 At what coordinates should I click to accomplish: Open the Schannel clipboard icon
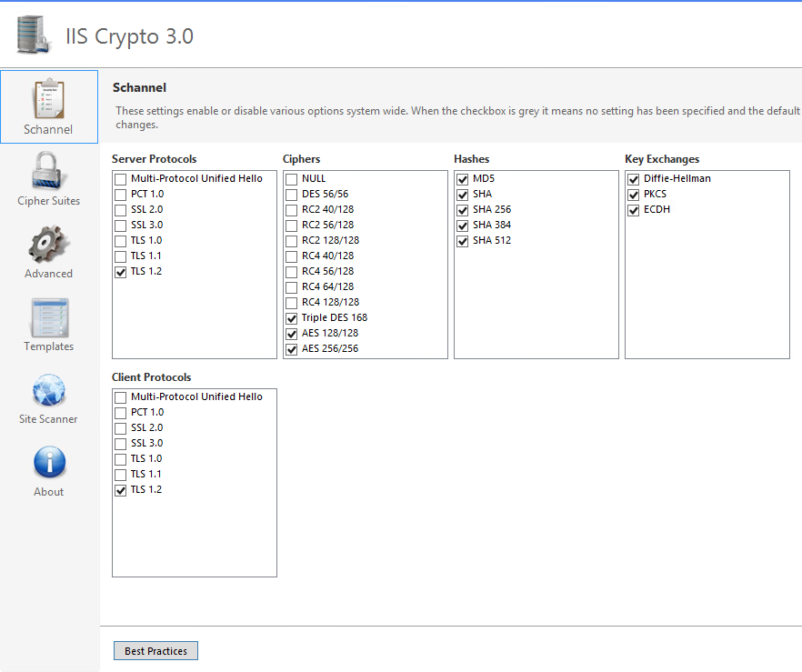pos(48,98)
